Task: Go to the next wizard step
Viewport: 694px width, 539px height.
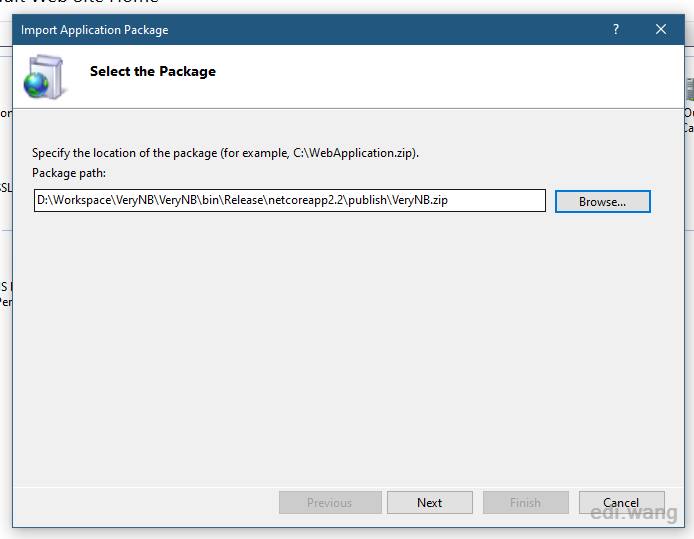Action: click(x=430, y=503)
